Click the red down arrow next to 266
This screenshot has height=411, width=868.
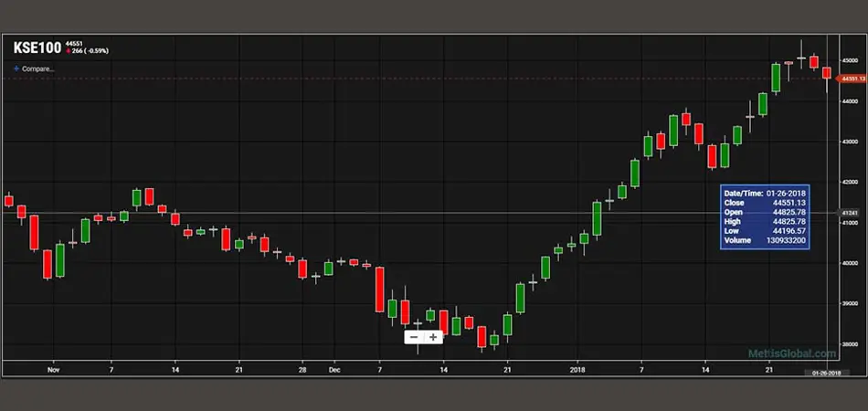click(67, 51)
